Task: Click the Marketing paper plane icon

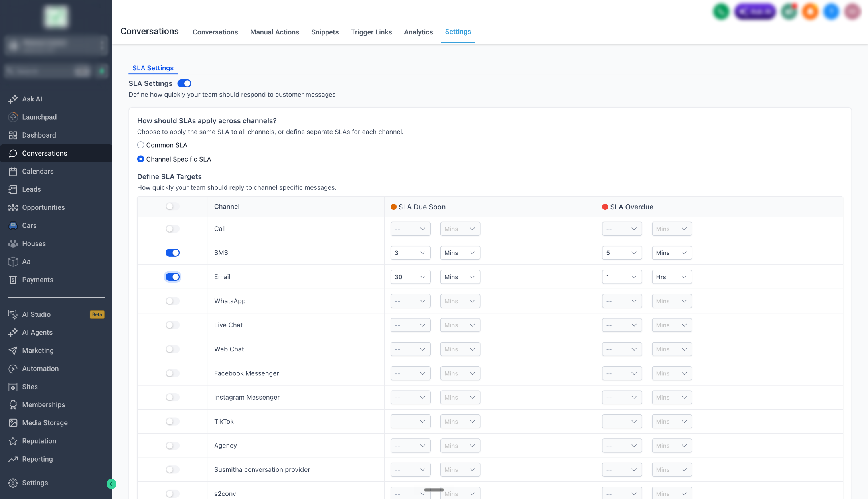Action: pos(13,351)
